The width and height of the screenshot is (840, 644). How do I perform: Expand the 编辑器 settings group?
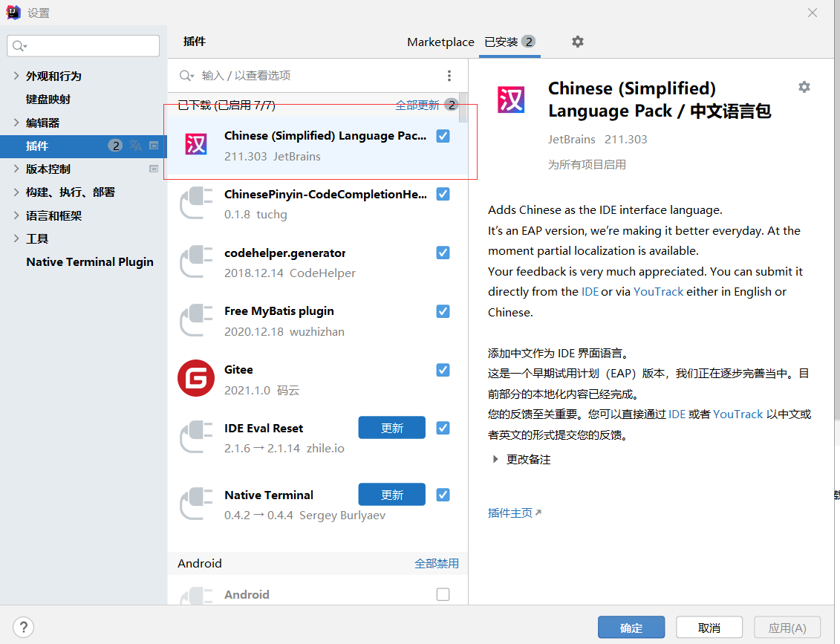coord(16,122)
